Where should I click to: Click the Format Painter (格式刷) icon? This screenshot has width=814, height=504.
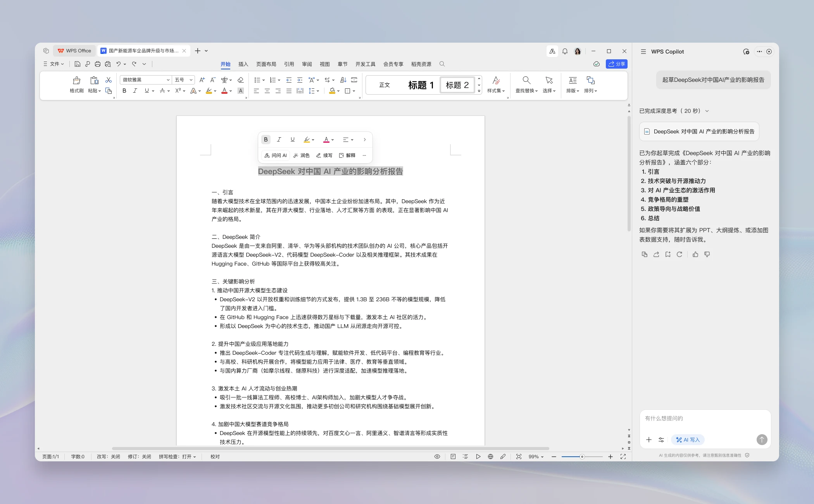click(76, 80)
